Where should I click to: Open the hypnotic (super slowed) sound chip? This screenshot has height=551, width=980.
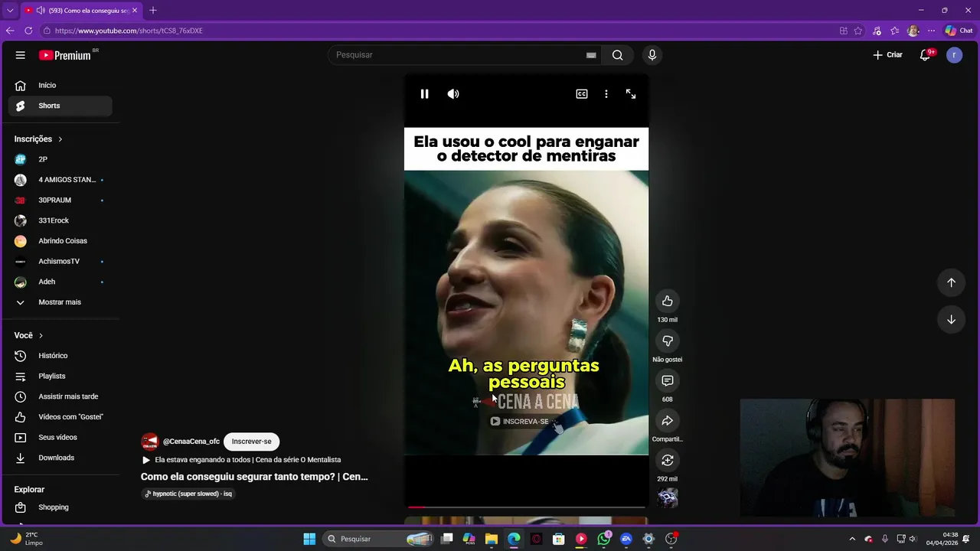[188, 494]
